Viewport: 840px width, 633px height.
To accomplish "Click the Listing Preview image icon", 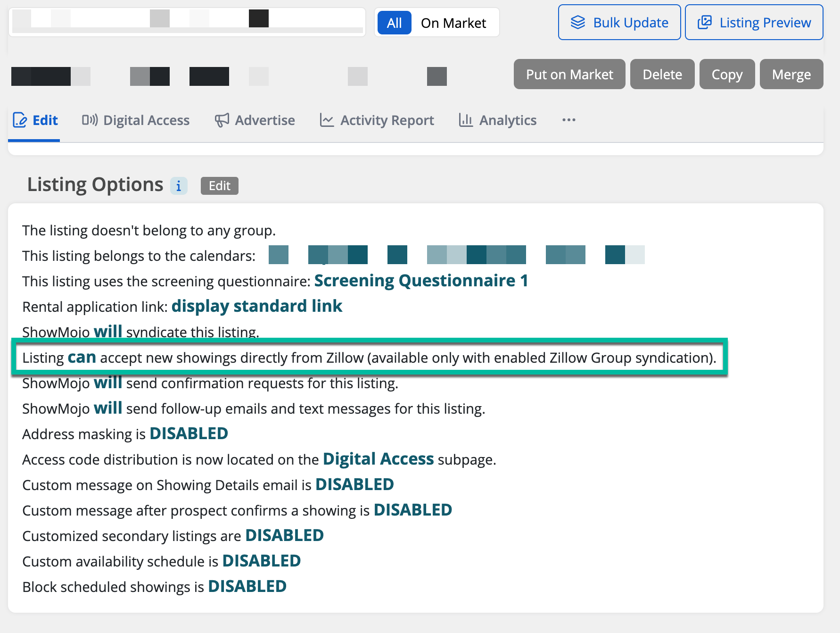I will click(704, 23).
